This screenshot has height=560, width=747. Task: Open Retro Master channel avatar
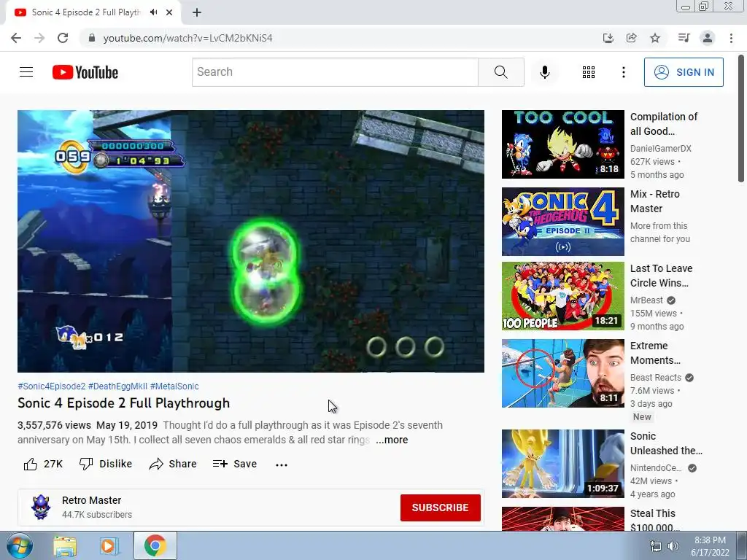pos(41,507)
